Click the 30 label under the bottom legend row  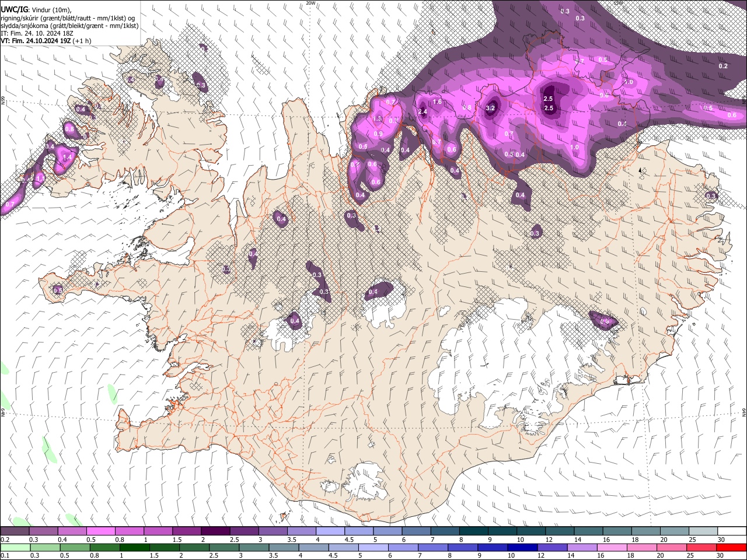point(721,556)
